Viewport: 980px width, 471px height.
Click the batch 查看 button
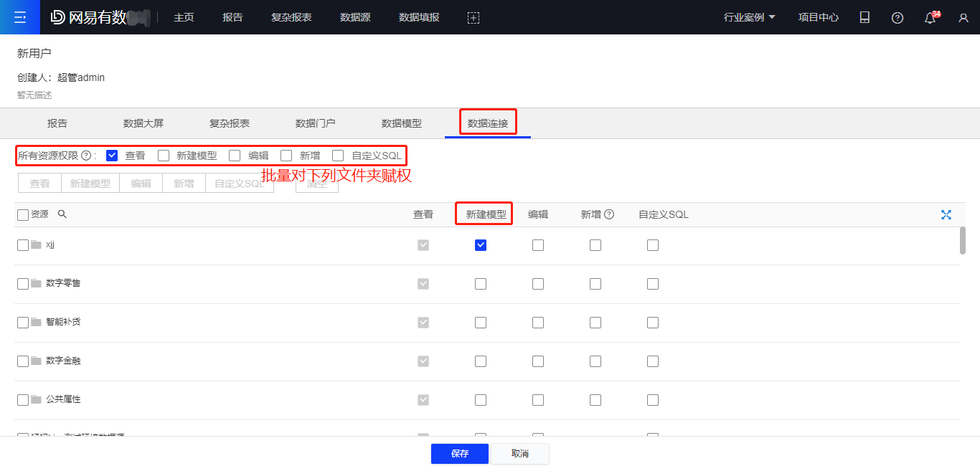[39, 184]
